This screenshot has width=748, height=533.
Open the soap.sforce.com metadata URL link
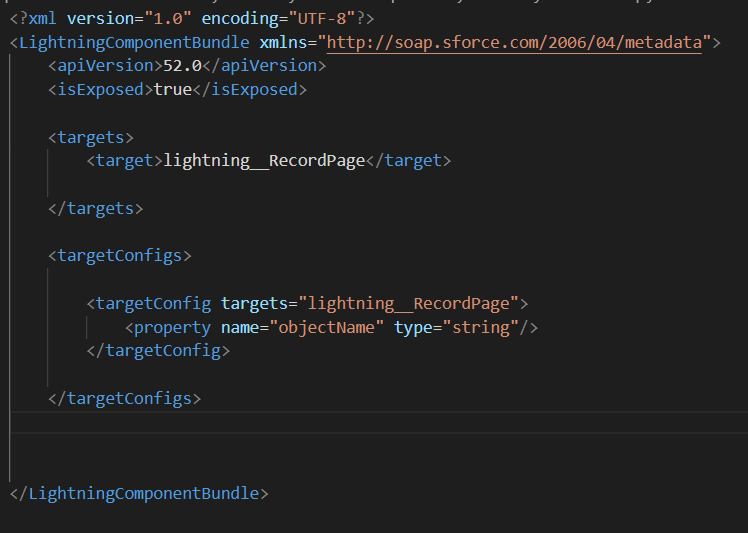(x=514, y=42)
